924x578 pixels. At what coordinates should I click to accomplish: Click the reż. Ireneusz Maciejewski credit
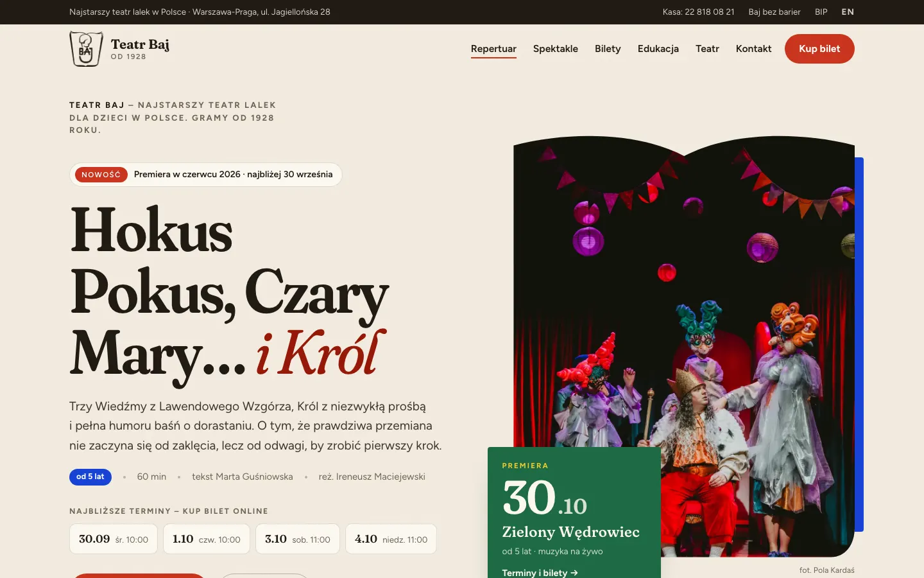pos(372,477)
